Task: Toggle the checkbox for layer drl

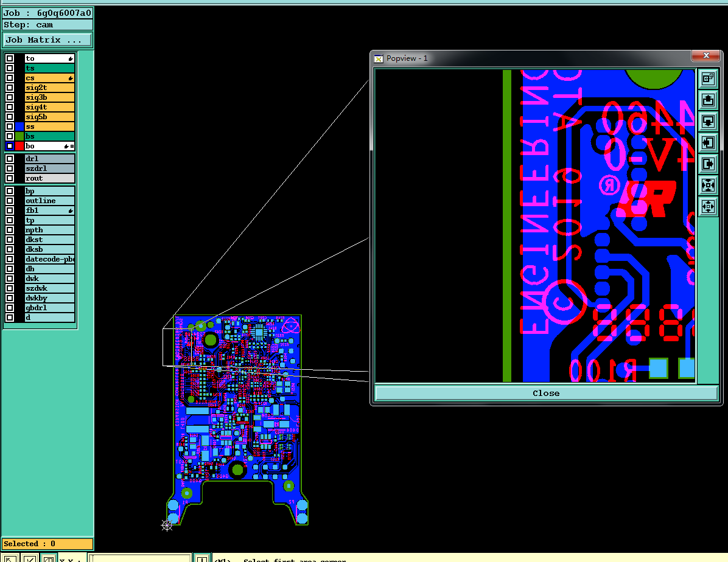Action: (10, 159)
